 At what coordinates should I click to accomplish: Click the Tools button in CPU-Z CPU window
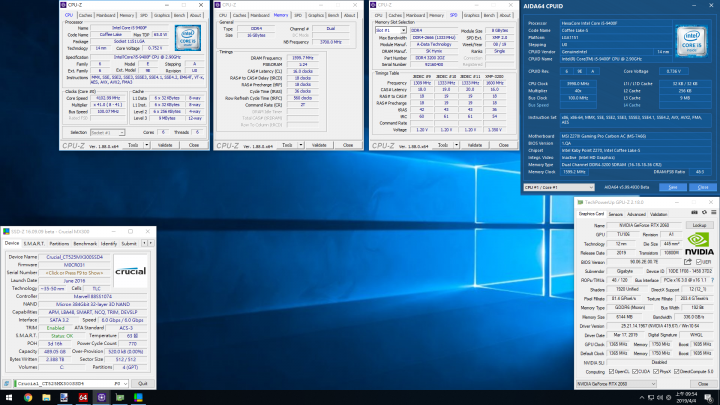[x=133, y=145]
